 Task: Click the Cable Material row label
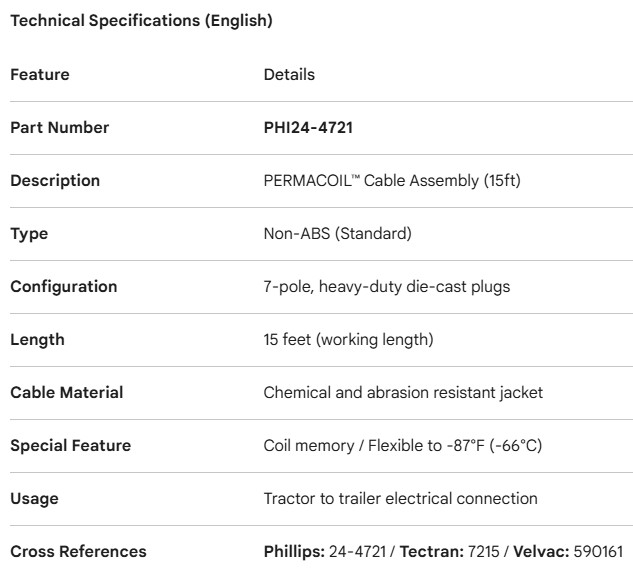[67, 393]
